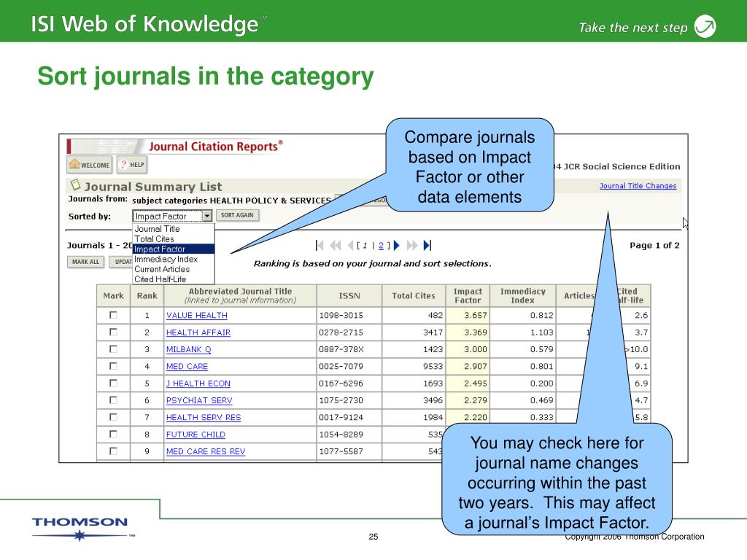Check the mark box for HEALTH AFFAIR

click(113, 332)
